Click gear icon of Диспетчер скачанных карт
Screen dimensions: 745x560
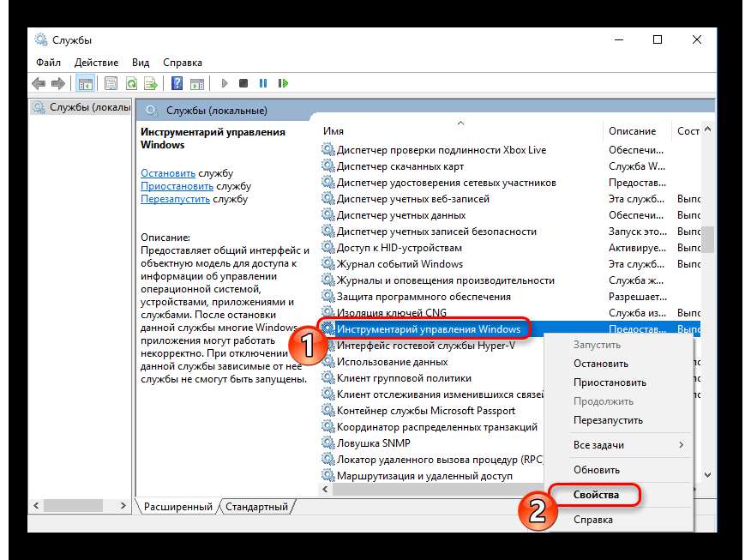tap(327, 166)
